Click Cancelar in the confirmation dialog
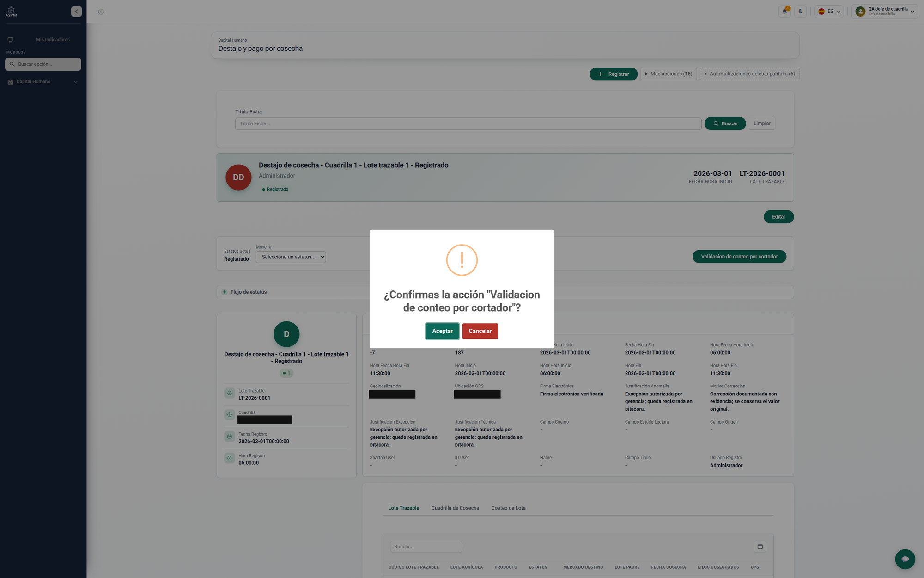The image size is (924, 578). 480,331
